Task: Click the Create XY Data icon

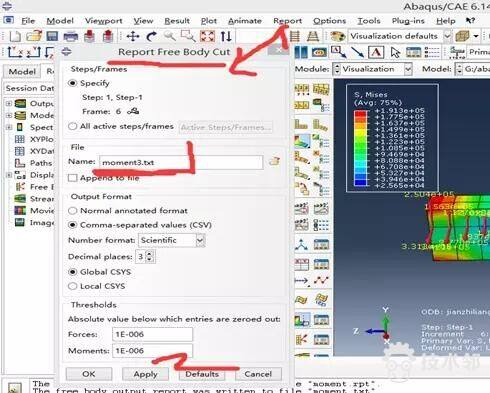Action: coord(302,264)
